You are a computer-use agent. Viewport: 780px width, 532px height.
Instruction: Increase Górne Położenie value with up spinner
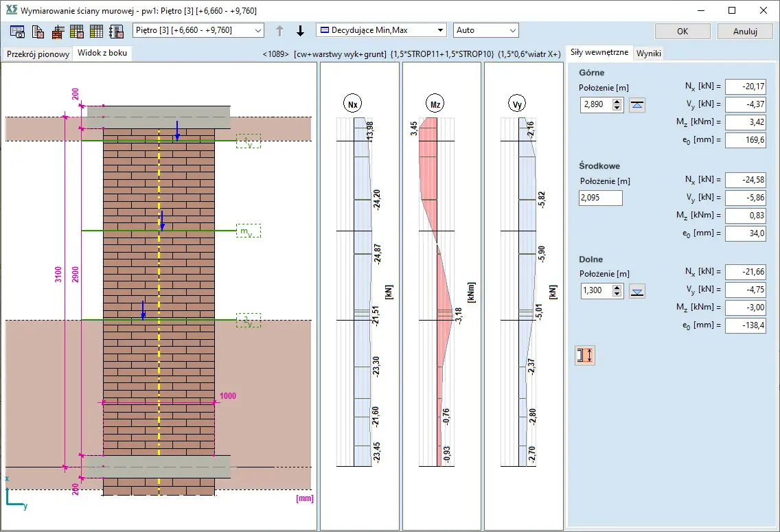[x=617, y=102]
